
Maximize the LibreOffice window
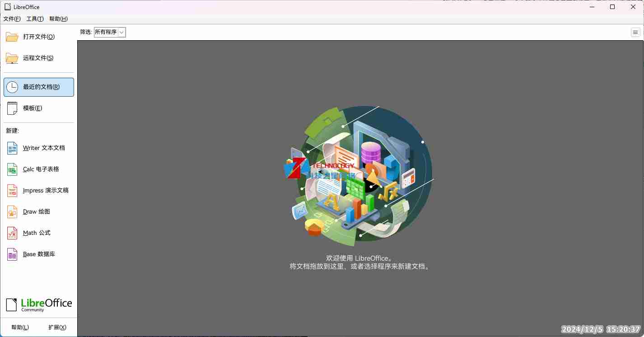(x=612, y=7)
